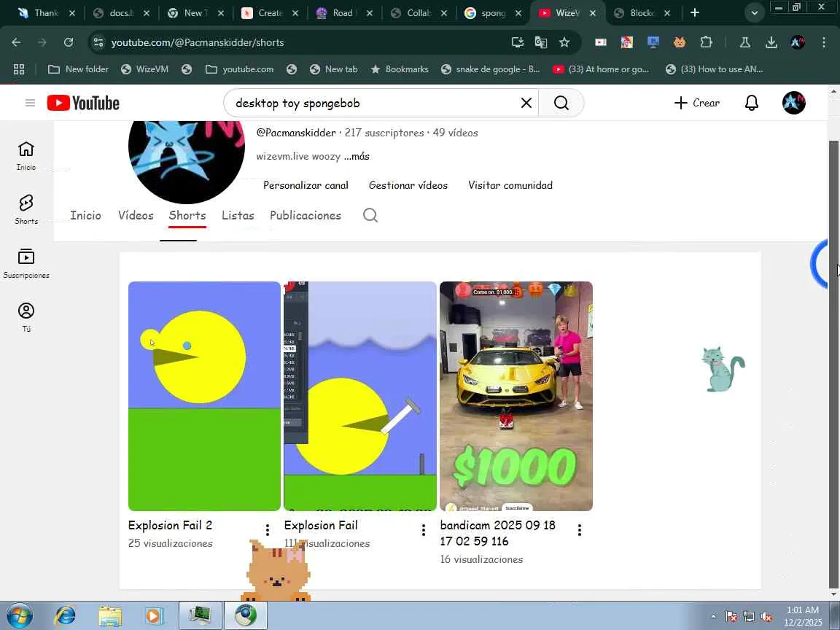
Task: Click Visitar comunidad button
Action: point(510,185)
